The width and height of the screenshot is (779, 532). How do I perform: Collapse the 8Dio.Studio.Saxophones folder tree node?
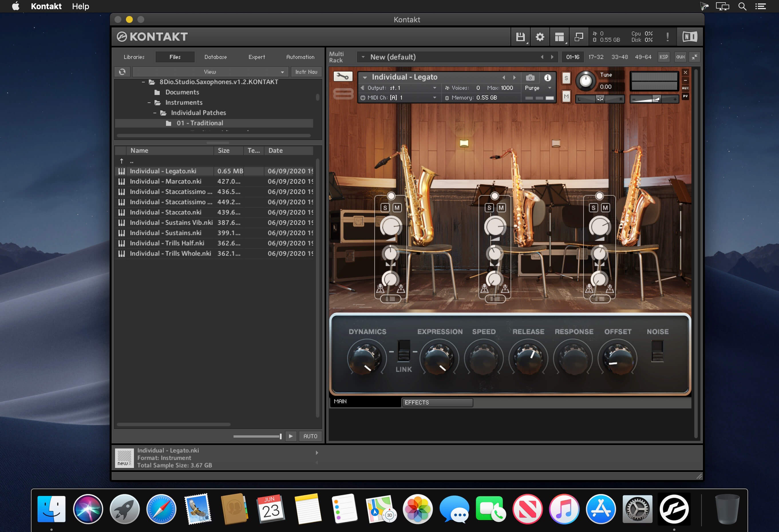pyautogui.click(x=143, y=82)
